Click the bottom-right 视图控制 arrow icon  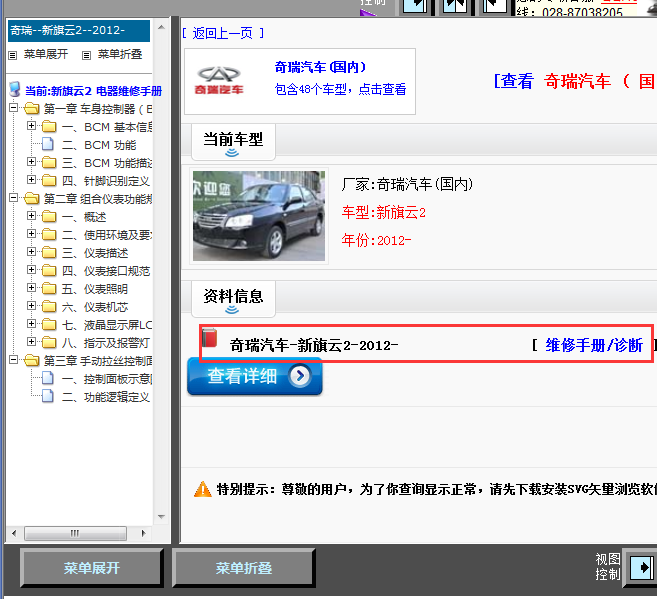(x=642, y=568)
